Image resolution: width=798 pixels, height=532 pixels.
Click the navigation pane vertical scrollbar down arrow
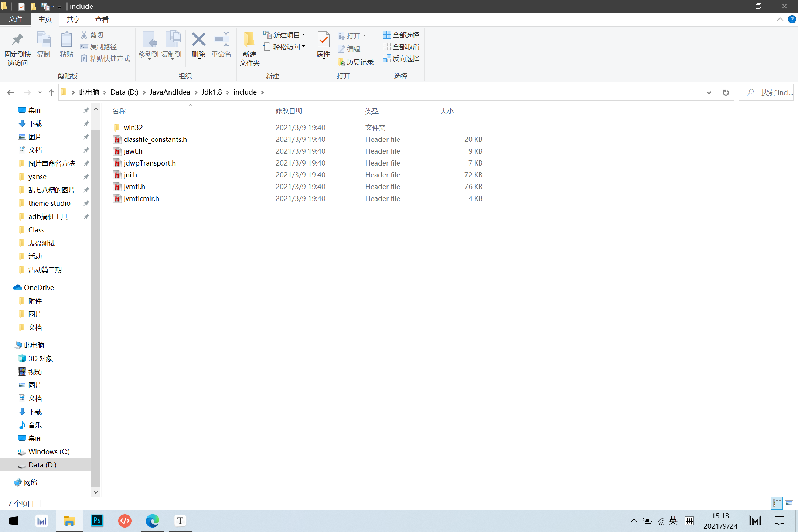click(x=96, y=492)
